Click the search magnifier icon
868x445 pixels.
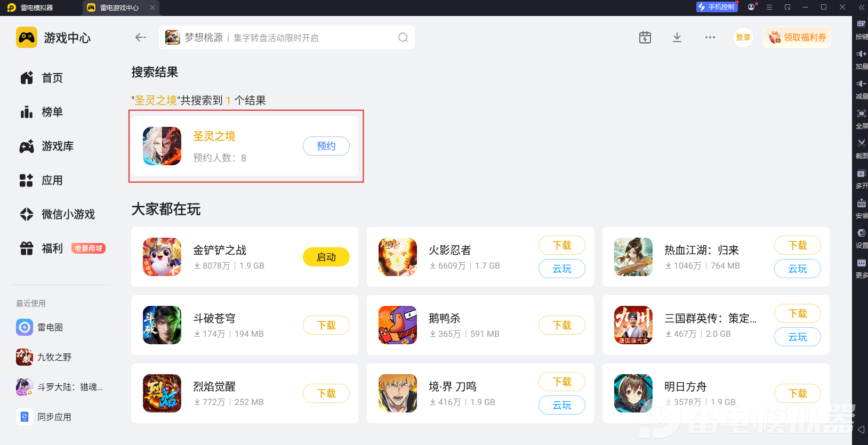click(x=403, y=37)
